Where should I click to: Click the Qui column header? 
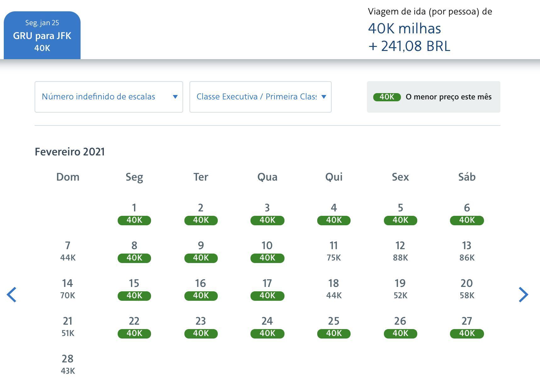pyautogui.click(x=334, y=177)
